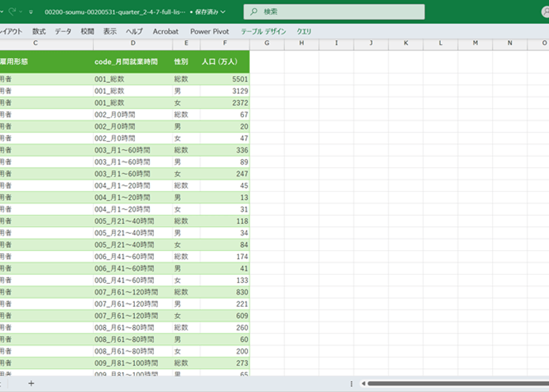Click the search magnifier icon
549x392 pixels.
[254, 11]
